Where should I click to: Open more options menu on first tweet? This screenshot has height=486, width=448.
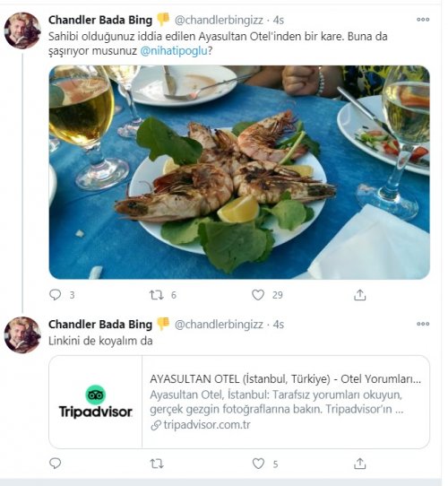423,20
